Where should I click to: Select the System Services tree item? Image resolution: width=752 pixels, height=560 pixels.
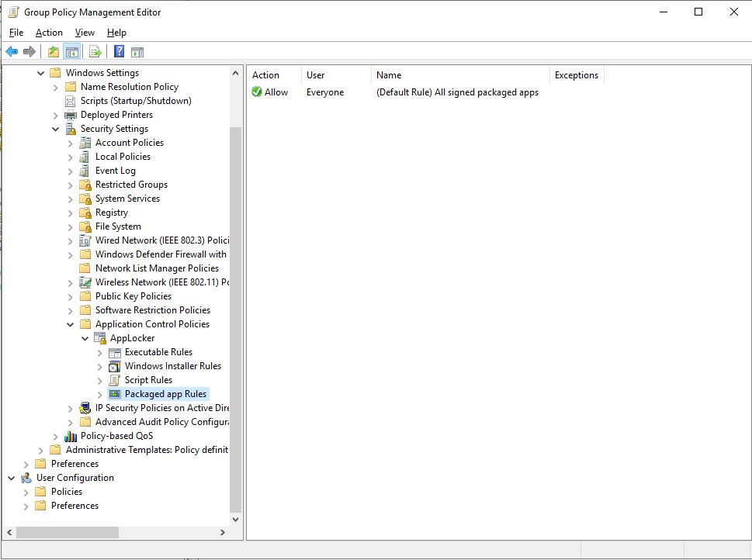(x=127, y=199)
